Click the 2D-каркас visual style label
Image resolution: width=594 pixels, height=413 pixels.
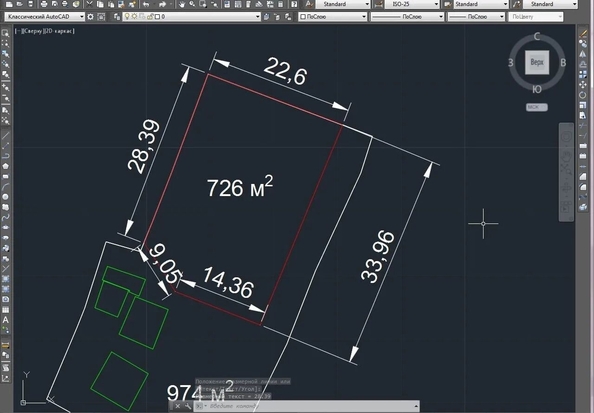[59, 31]
